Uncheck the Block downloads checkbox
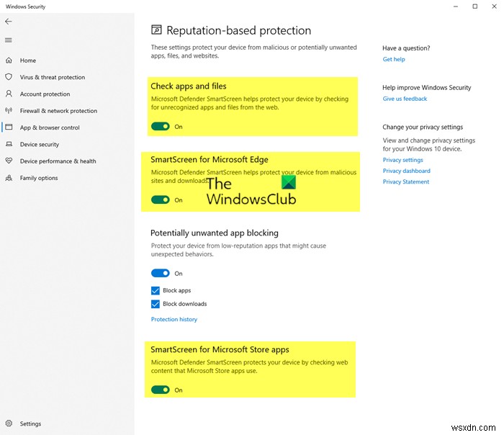The height and width of the screenshot is (435, 504). point(156,304)
